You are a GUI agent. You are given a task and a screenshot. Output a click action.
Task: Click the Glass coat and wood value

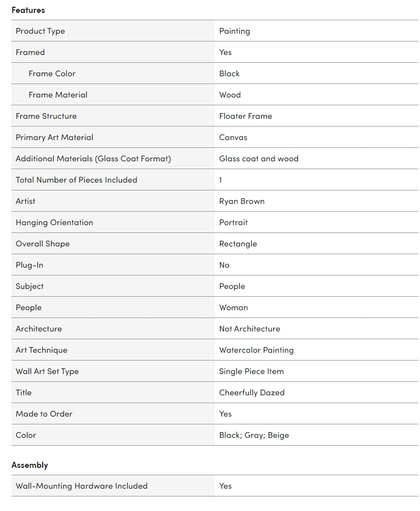(x=259, y=159)
